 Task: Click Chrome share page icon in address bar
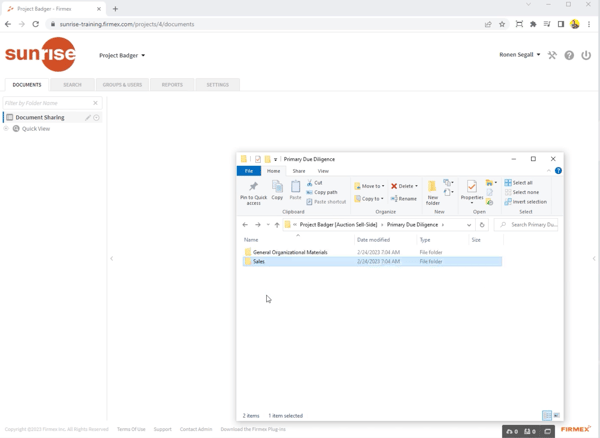(488, 24)
